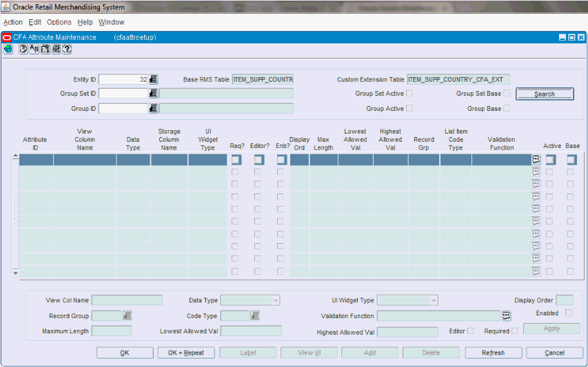Click the Apply button
Screen dimensions: 588x367
coord(551,328)
